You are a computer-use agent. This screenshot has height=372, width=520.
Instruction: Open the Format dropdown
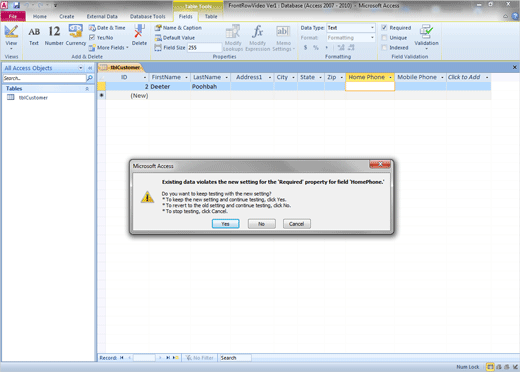(372, 38)
